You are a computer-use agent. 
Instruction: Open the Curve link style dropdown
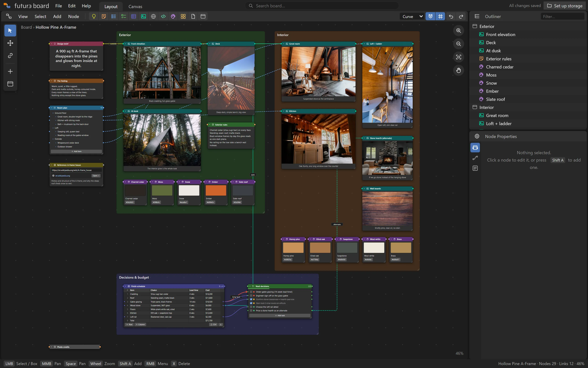412,16
